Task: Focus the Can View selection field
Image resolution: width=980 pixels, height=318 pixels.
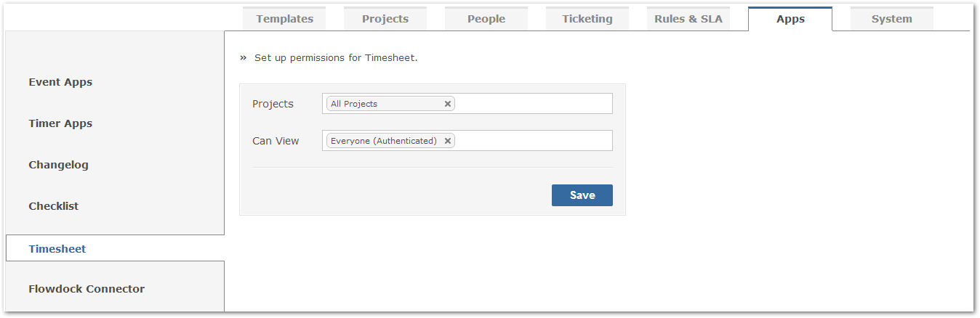Action: pos(467,141)
